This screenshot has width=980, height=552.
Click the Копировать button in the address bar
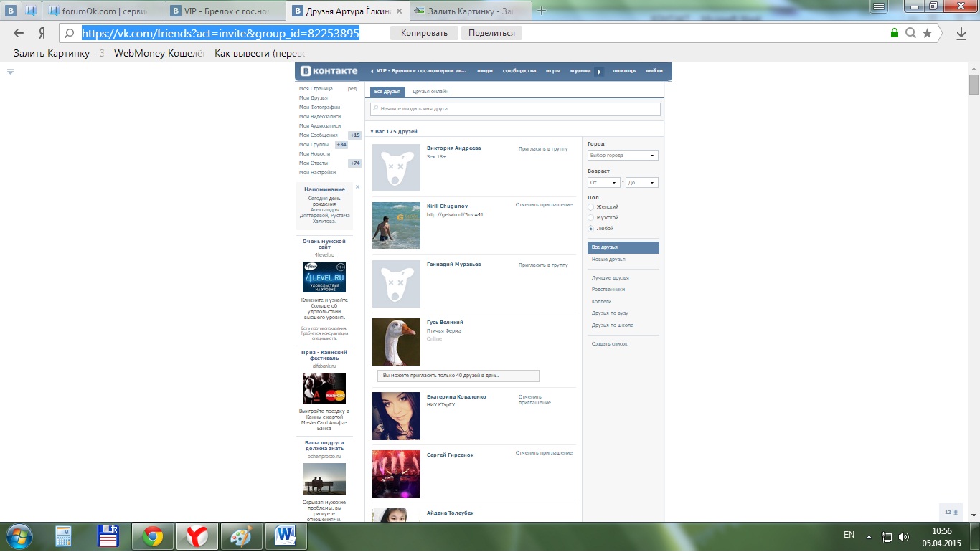[424, 33]
